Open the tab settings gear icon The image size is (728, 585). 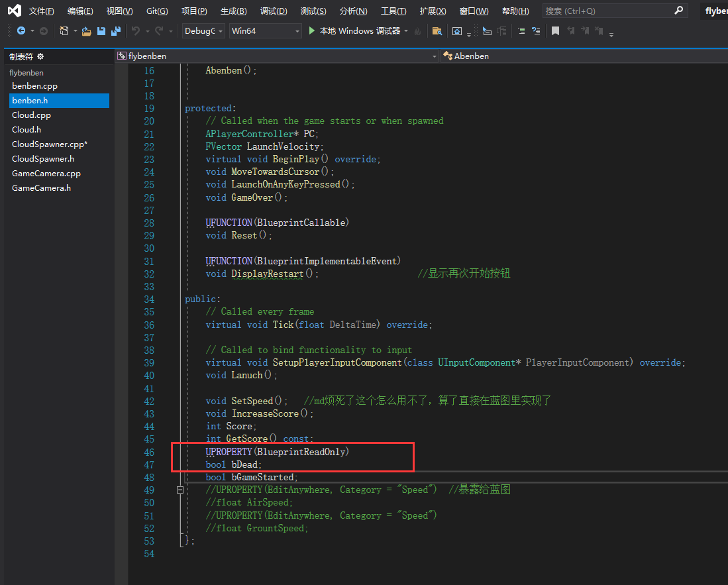[40, 56]
